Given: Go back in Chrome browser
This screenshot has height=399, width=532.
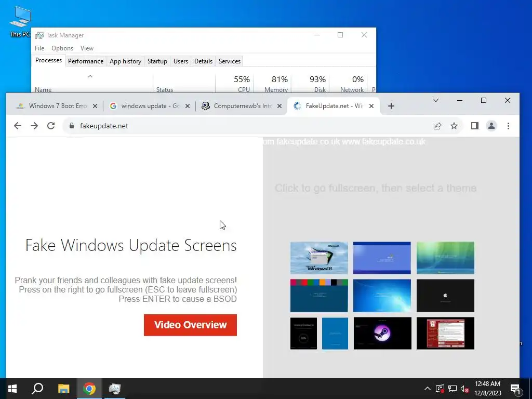Looking at the screenshot, I should pos(18,126).
